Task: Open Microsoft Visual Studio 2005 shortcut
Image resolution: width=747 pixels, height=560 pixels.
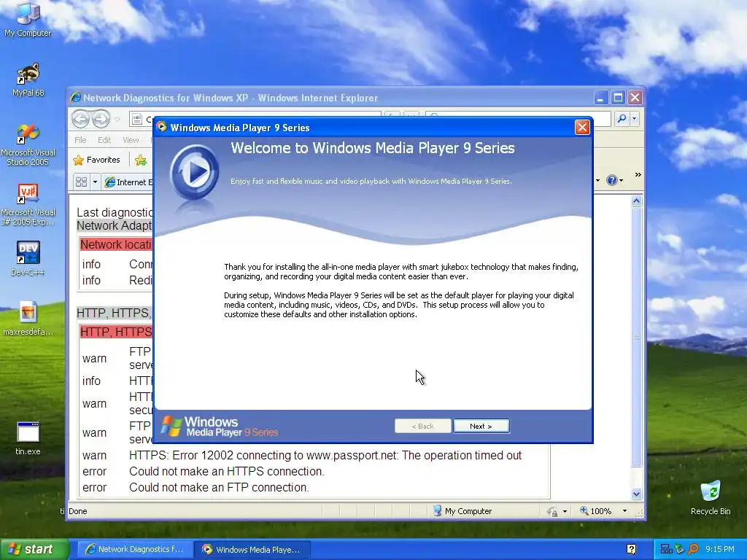Action: click(x=28, y=145)
